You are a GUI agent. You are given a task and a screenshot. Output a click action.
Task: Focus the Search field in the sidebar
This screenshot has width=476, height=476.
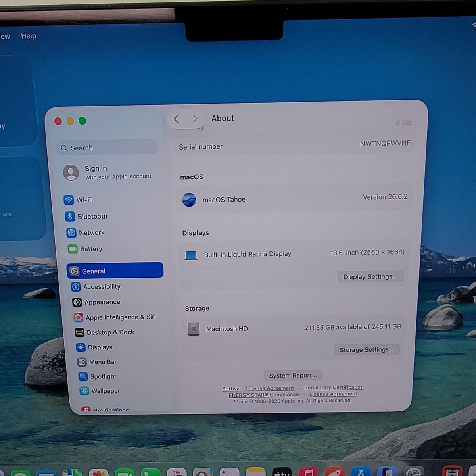tap(107, 148)
